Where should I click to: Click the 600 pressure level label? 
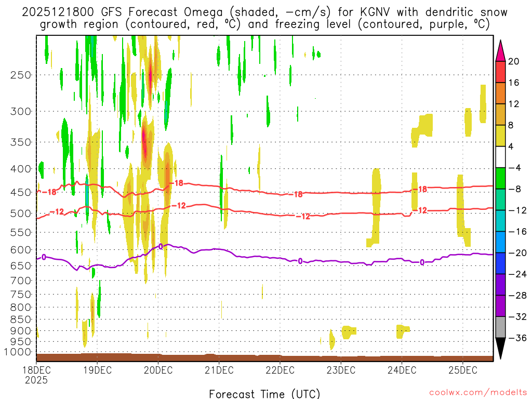click(x=21, y=250)
